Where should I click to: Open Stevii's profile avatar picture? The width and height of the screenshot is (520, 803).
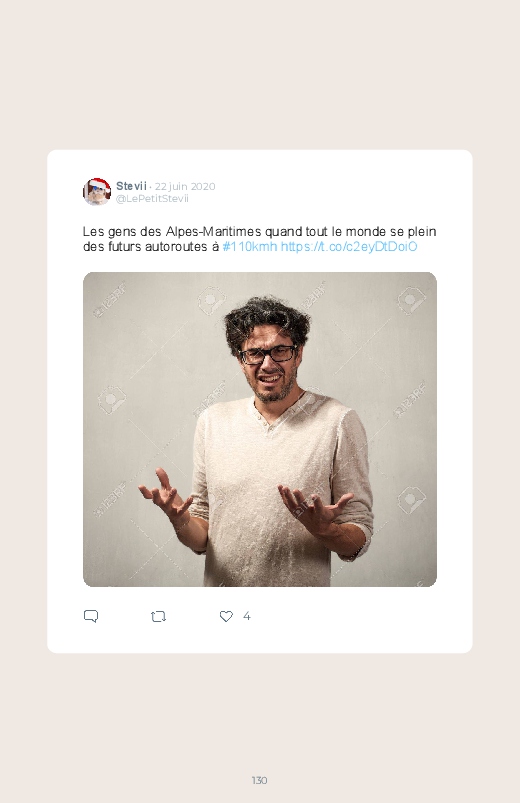(97, 192)
